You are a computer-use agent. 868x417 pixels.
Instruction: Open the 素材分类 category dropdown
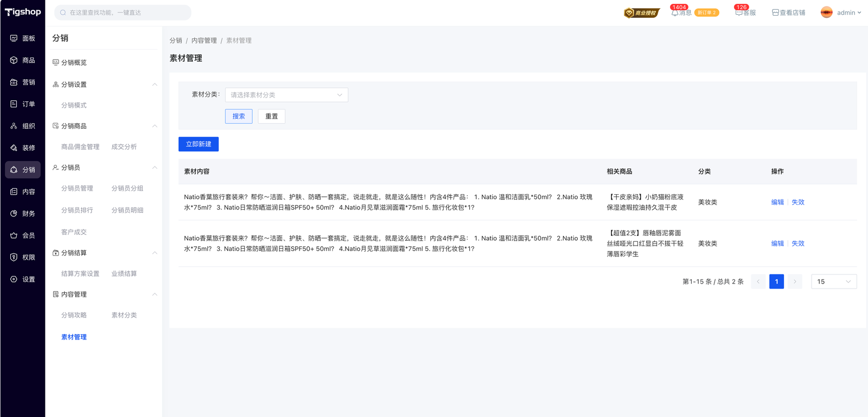click(x=286, y=95)
